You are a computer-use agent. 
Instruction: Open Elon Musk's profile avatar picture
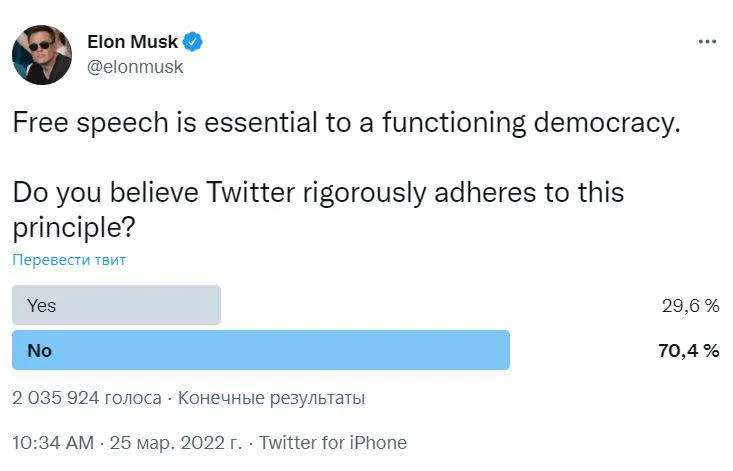point(42,55)
